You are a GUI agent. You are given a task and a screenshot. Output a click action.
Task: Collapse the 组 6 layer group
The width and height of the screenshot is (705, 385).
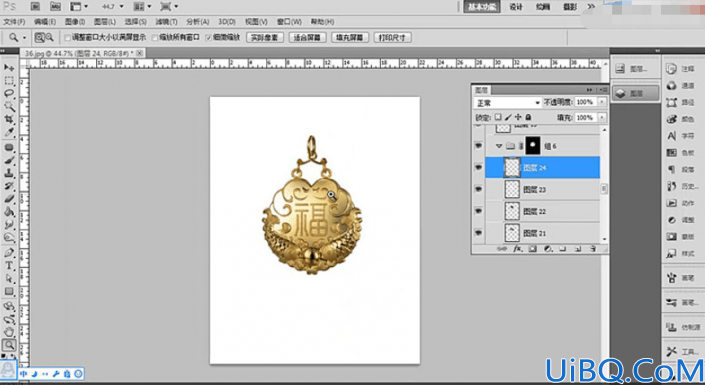[x=499, y=146]
